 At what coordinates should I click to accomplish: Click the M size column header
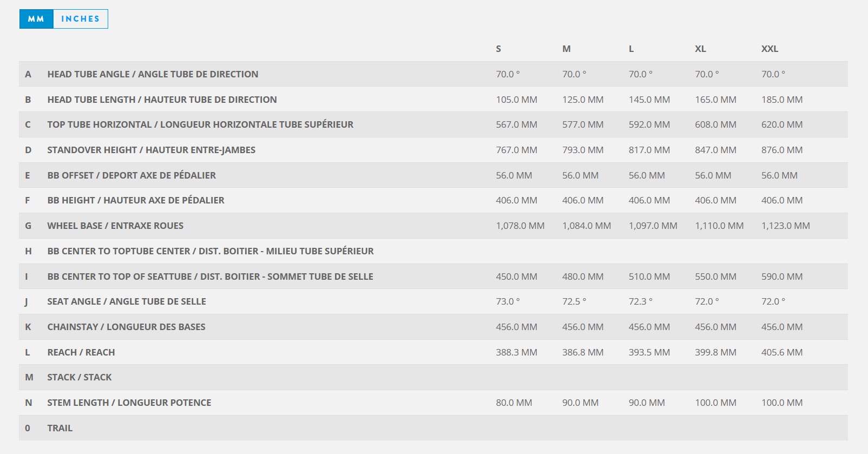pos(566,49)
